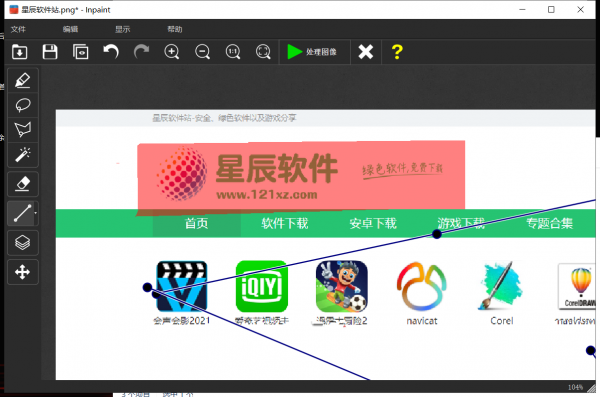Select the Eraser tool
The width and height of the screenshot is (600, 397).
click(23, 184)
